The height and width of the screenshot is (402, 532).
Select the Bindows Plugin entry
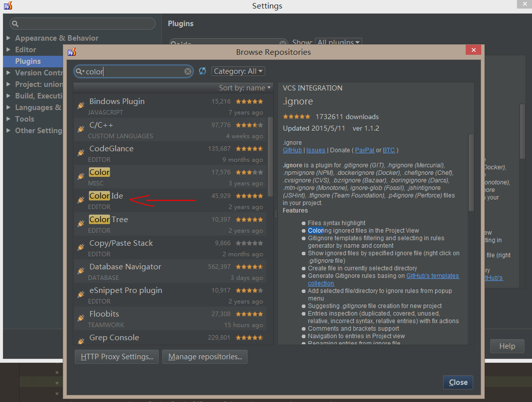(x=170, y=106)
